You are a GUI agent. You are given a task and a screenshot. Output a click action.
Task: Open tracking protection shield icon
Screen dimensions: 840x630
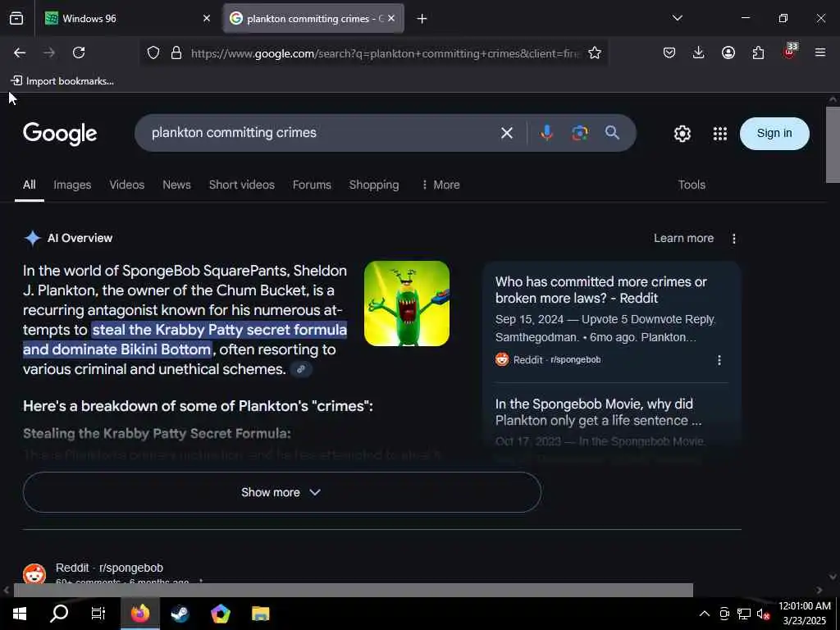[x=153, y=53]
